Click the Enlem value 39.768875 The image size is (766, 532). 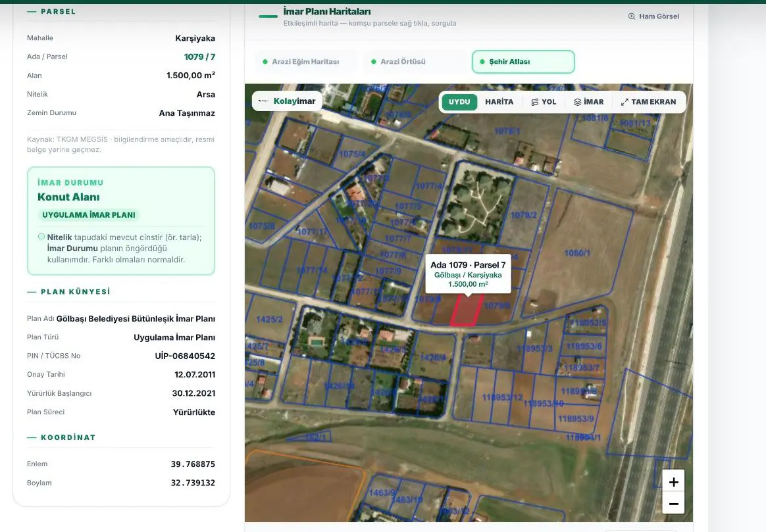pos(193,464)
